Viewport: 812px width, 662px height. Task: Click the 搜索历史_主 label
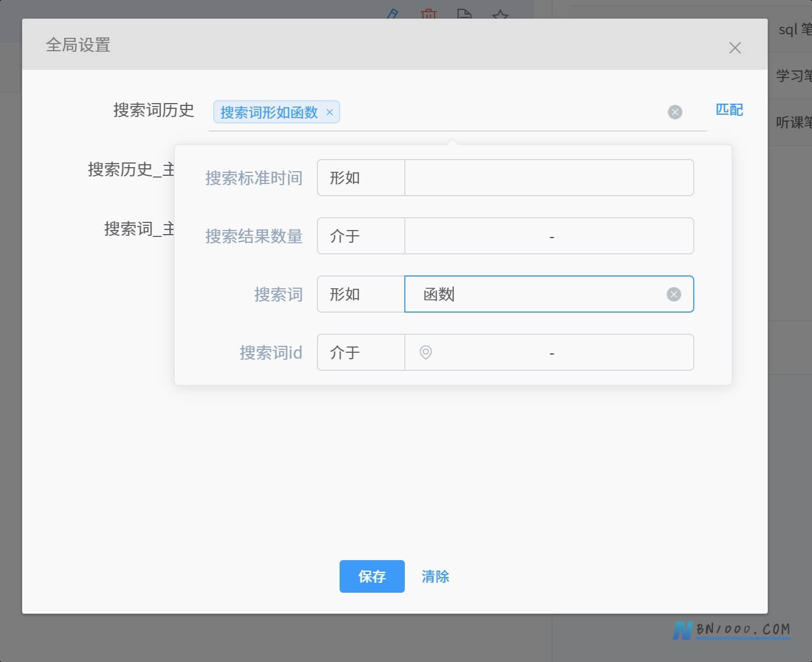point(131,169)
